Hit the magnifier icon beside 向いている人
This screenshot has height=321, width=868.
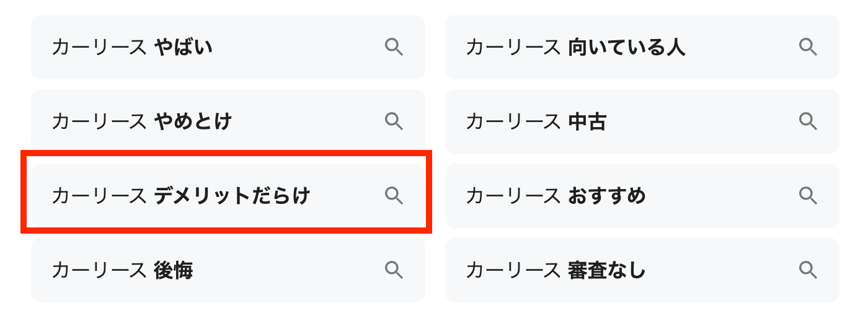807,47
